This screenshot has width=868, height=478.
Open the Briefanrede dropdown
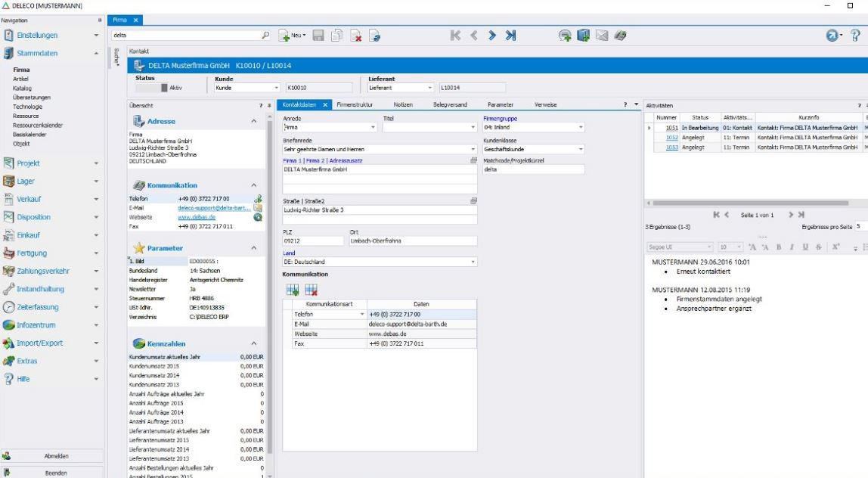tap(473, 150)
